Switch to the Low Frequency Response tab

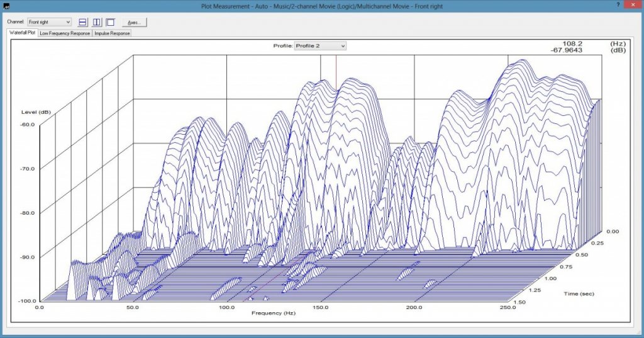pos(65,33)
